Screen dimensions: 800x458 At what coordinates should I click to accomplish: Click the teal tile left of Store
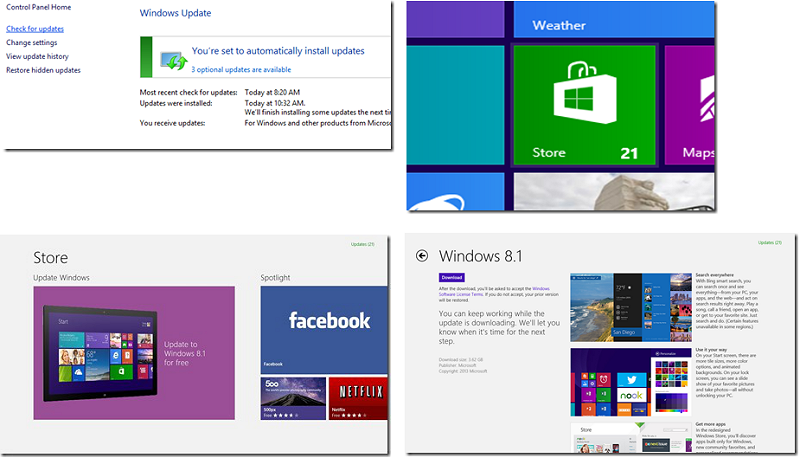(x=455, y=105)
